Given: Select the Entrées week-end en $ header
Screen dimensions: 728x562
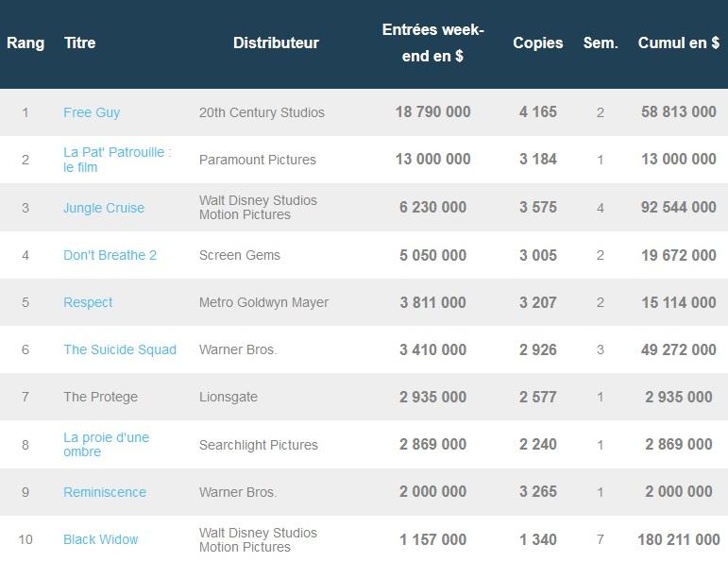Looking at the screenshot, I should tap(432, 43).
